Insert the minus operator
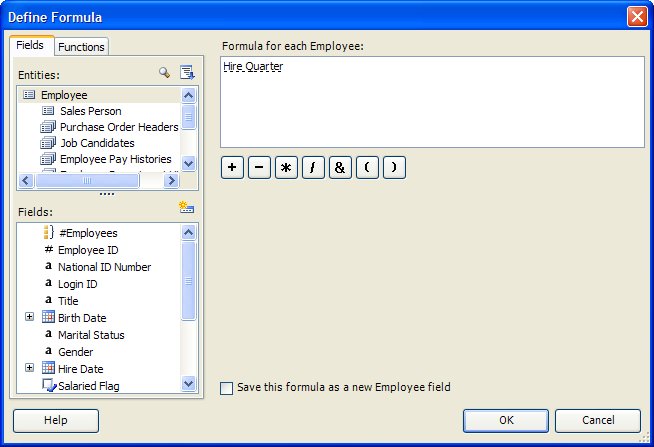The image size is (654, 447). [x=259, y=168]
